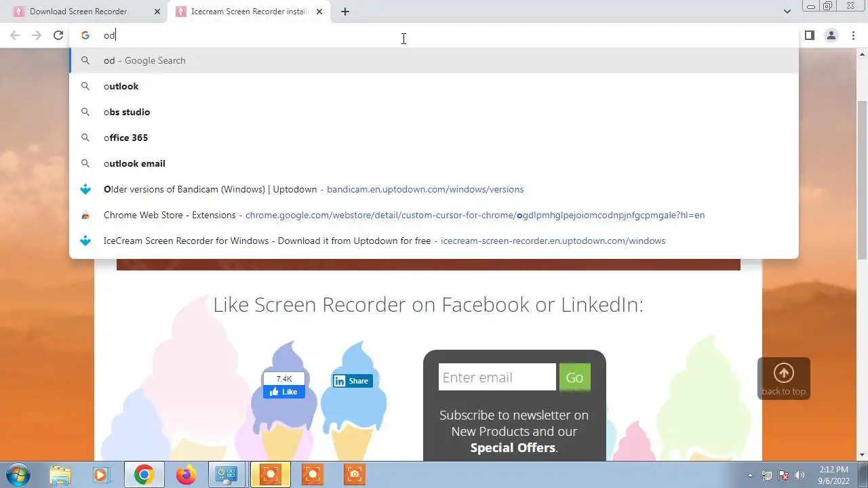Select 'od - Google Search' suggestion
Screen dimensions: 868x488
(434, 60)
